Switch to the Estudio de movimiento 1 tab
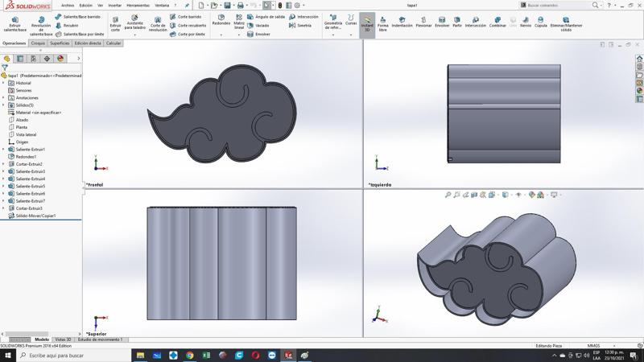 pos(101,339)
